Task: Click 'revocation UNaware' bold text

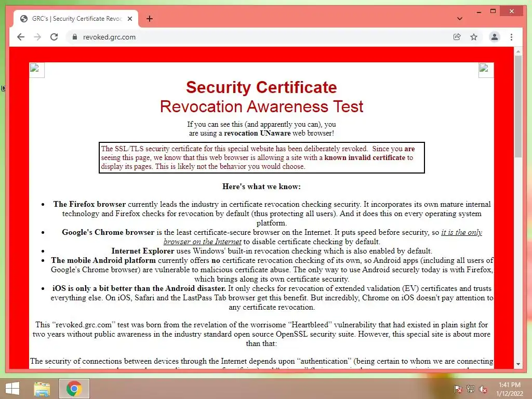Action: coord(257,133)
